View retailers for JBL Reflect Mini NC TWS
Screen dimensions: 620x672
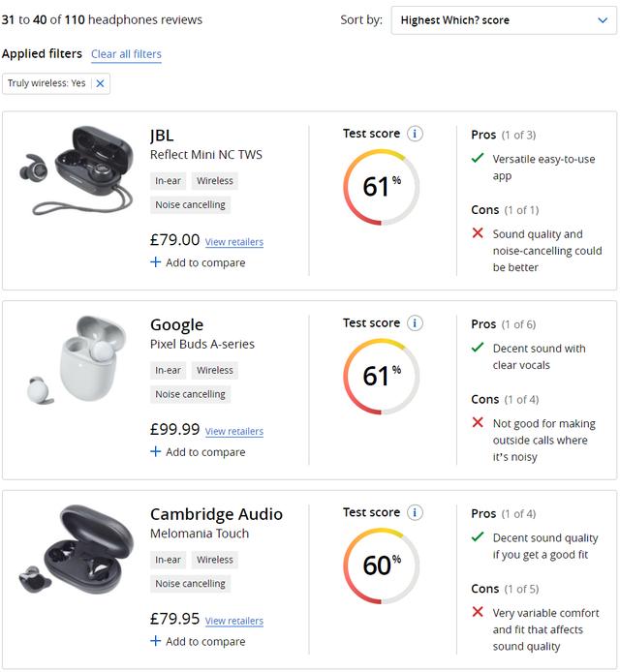click(x=234, y=242)
